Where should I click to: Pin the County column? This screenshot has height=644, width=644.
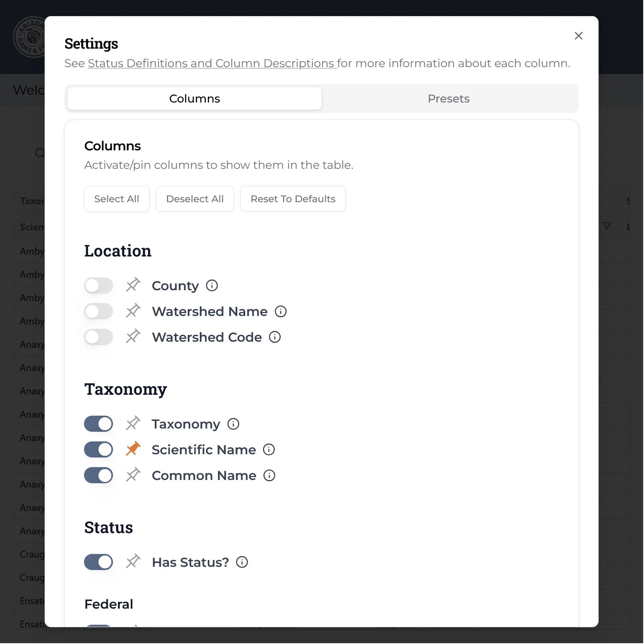[x=133, y=285]
